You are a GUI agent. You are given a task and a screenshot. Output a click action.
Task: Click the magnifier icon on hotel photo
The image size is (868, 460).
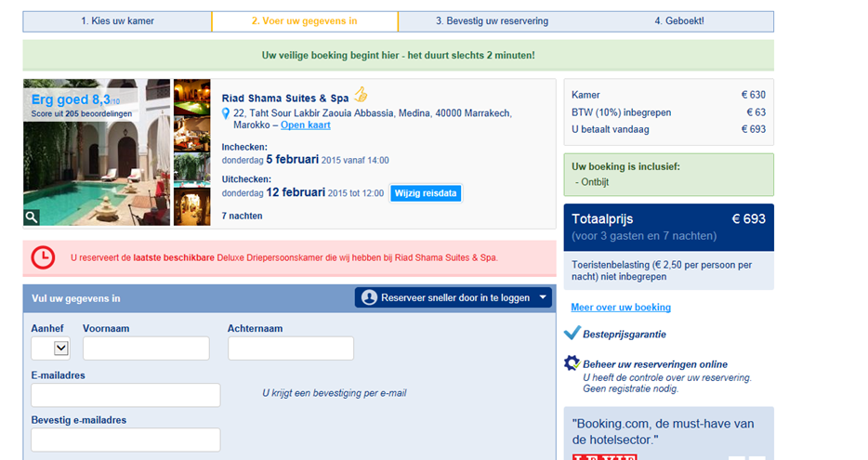click(32, 217)
